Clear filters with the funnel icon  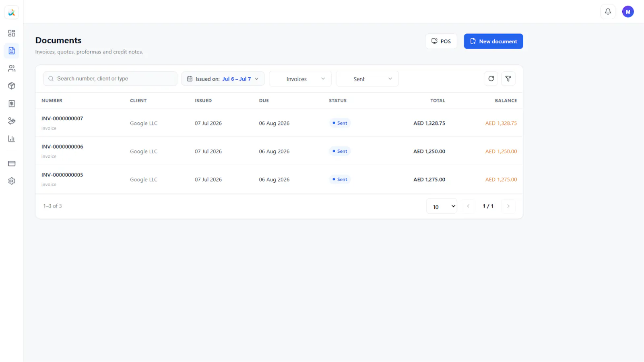pyautogui.click(x=508, y=78)
